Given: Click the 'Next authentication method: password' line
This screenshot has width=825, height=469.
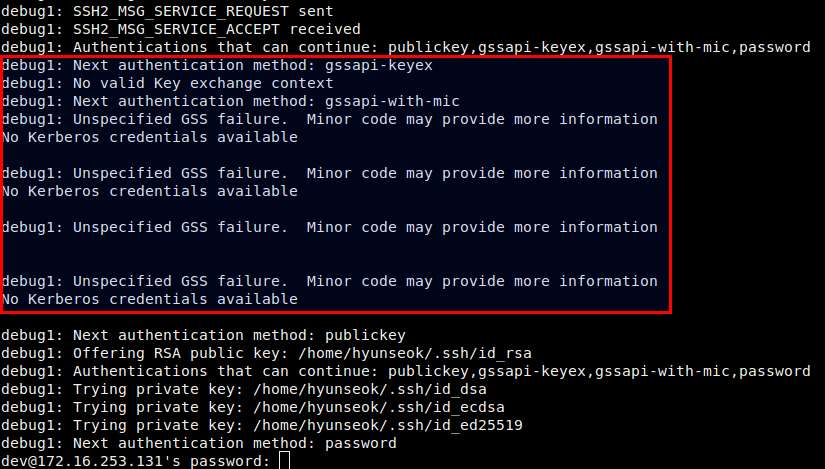Looking at the screenshot, I should (x=199, y=443).
